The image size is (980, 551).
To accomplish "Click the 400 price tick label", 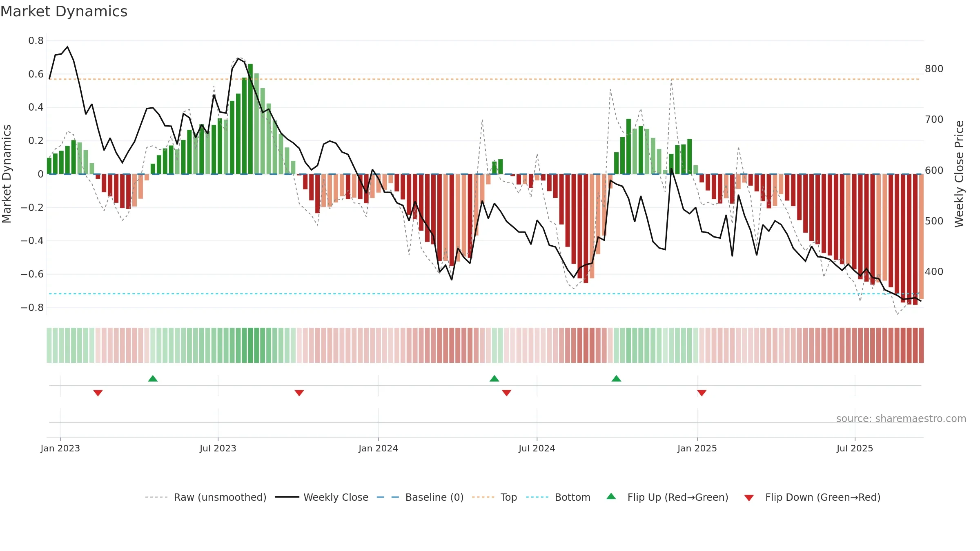I will pyautogui.click(x=934, y=271).
